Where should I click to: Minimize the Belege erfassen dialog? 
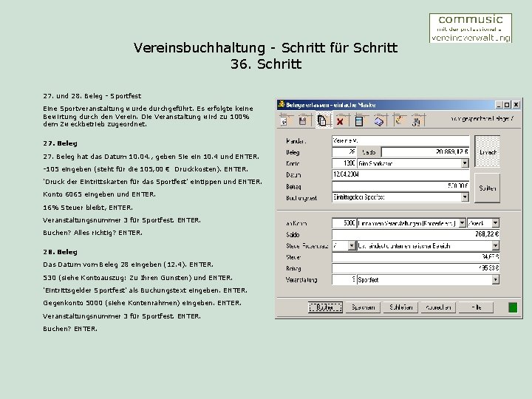point(499,105)
